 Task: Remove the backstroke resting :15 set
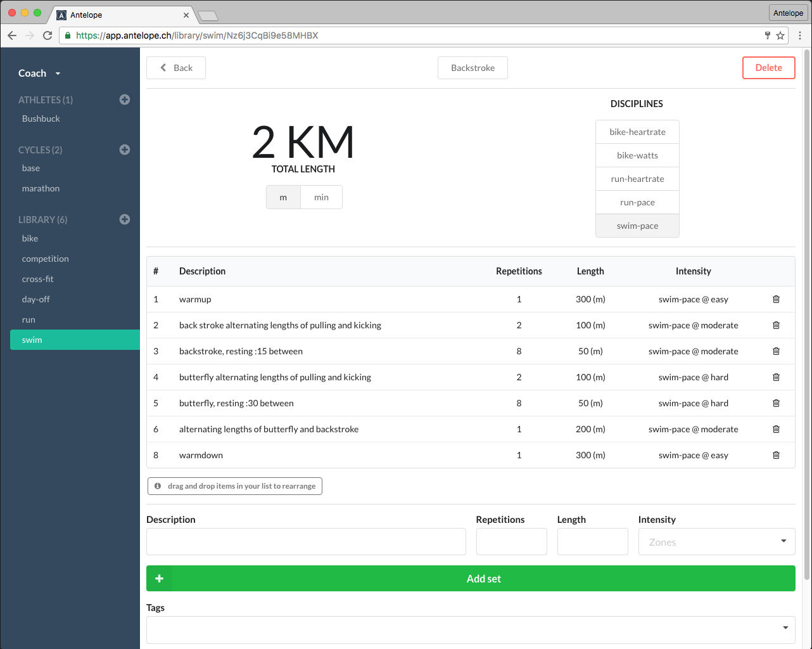(x=776, y=351)
